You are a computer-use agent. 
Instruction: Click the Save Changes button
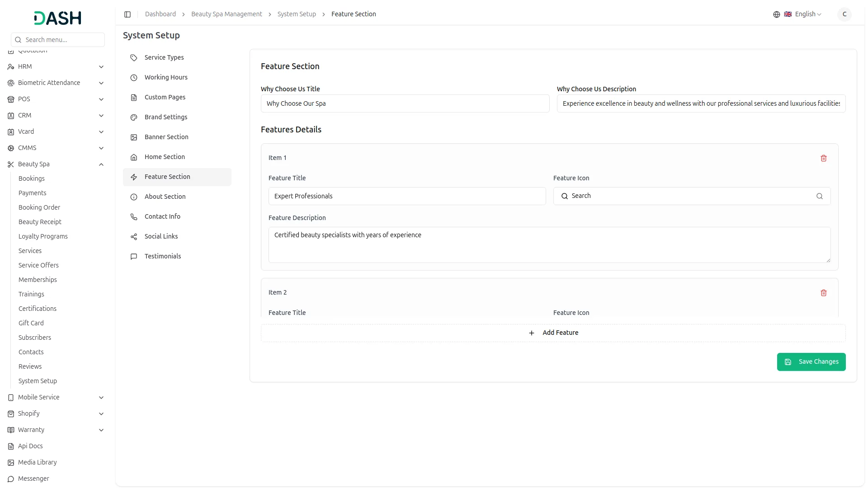point(811,362)
